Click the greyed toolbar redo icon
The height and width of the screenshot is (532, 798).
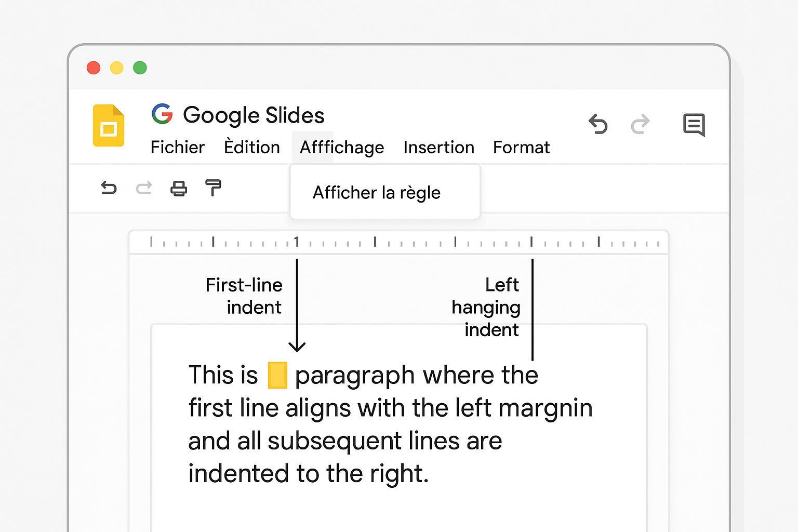click(x=144, y=188)
